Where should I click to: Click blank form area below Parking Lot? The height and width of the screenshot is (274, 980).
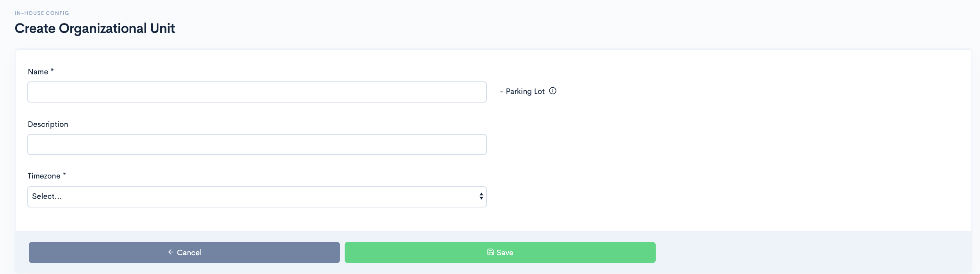click(x=727, y=164)
